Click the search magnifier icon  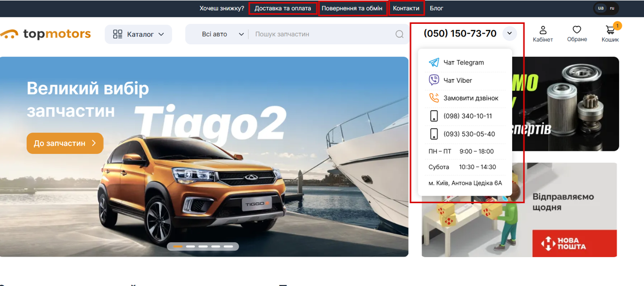(400, 34)
